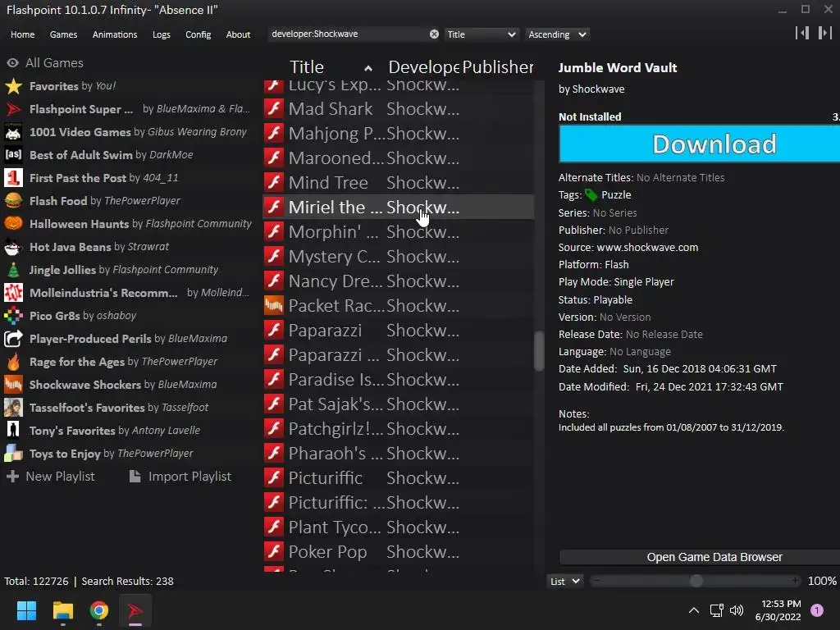Toggle the left sidebar visibility button
The width and height of the screenshot is (840, 630).
click(x=802, y=33)
